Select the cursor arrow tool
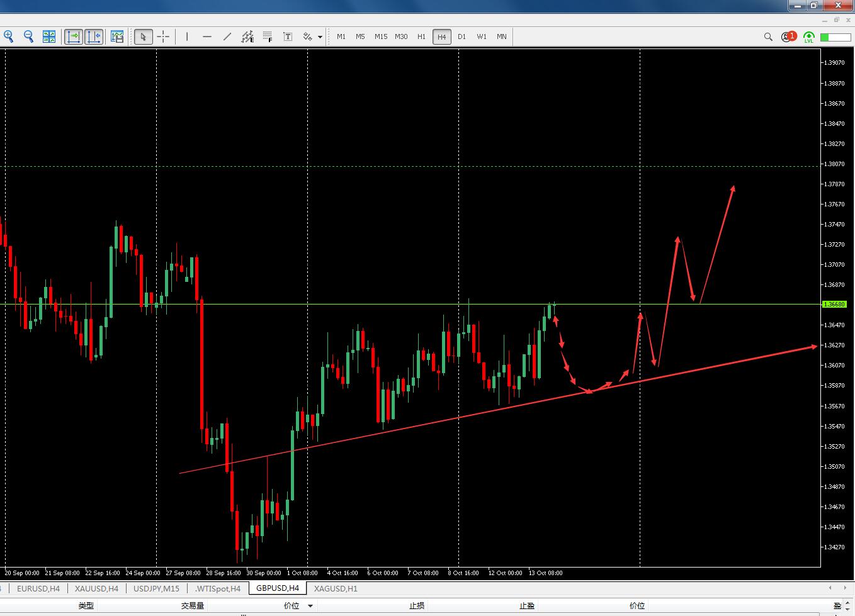 coord(144,36)
